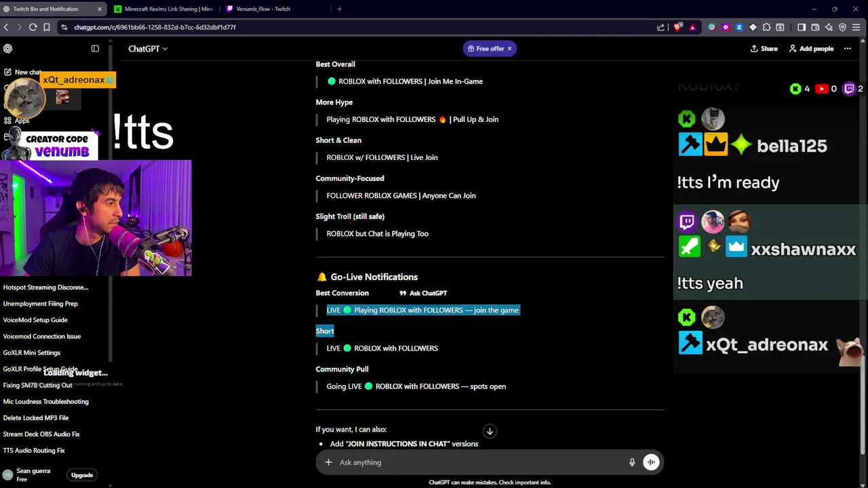Click 'ROBLOX w/ FOLLOWERS | Live Join' text
The width and height of the screenshot is (868, 488).
point(382,157)
